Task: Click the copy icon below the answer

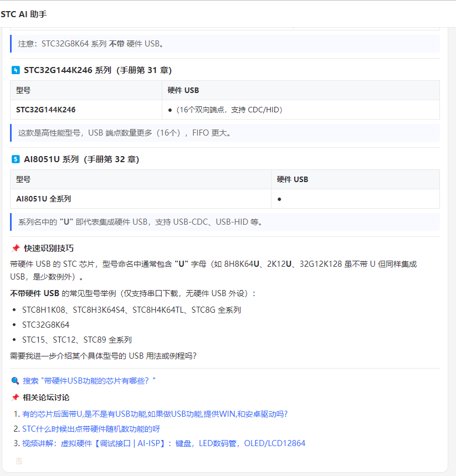Action: click(19, 461)
